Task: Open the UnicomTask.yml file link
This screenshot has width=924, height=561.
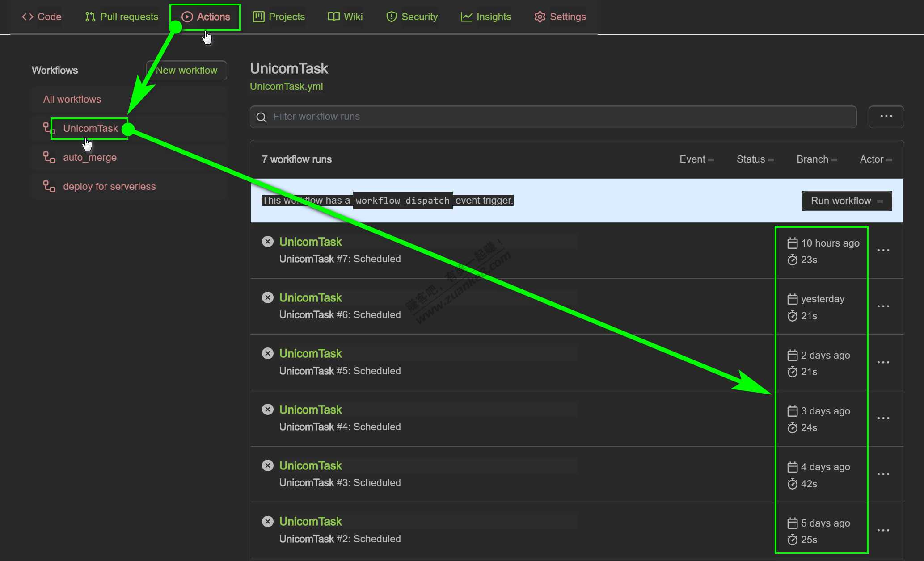Action: click(286, 86)
